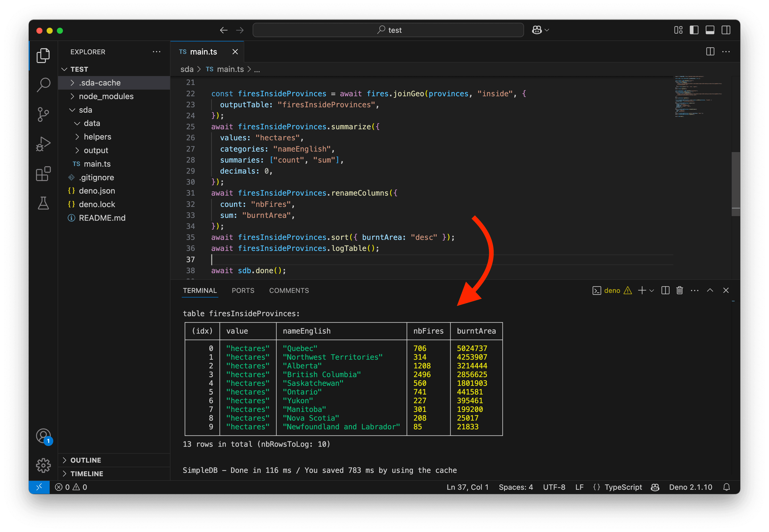The width and height of the screenshot is (769, 532).
Task: Select the deno terminal instance
Action: (x=612, y=290)
